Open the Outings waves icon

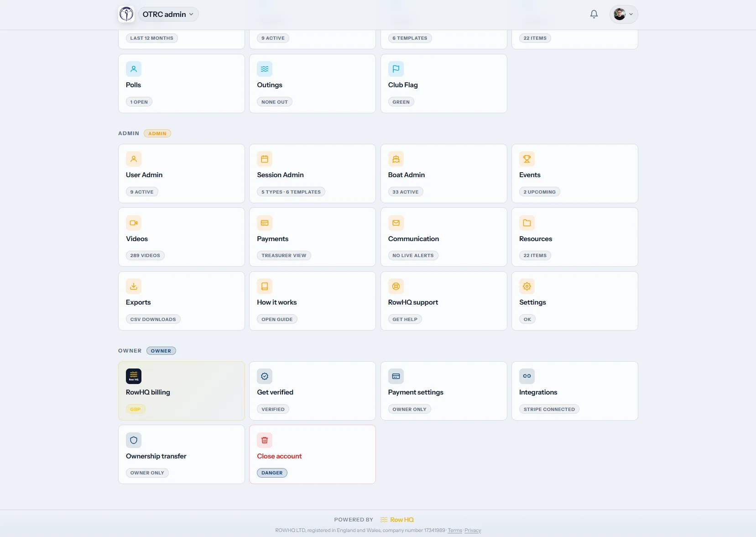click(x=265, y=69)
